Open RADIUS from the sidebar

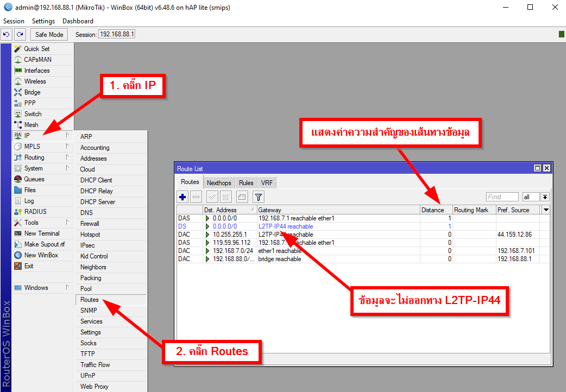point(42,212)
